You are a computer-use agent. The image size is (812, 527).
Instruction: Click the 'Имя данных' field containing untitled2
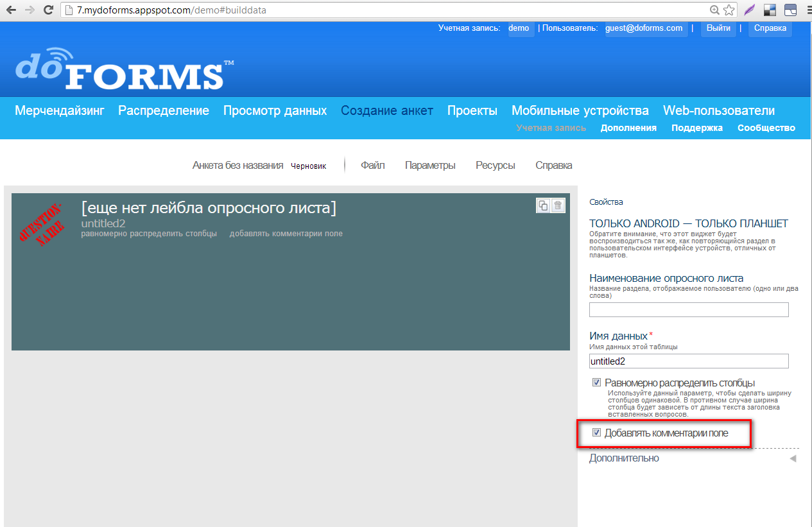click(x=688, y=361)
